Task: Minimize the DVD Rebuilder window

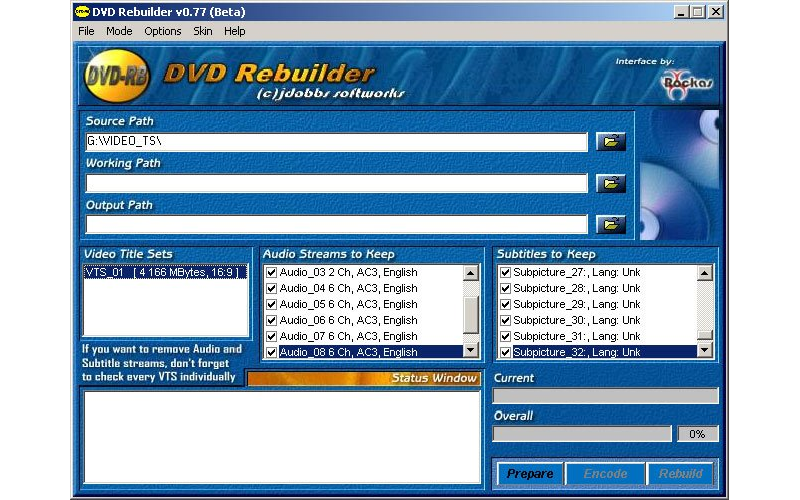Action: (681, 12)
